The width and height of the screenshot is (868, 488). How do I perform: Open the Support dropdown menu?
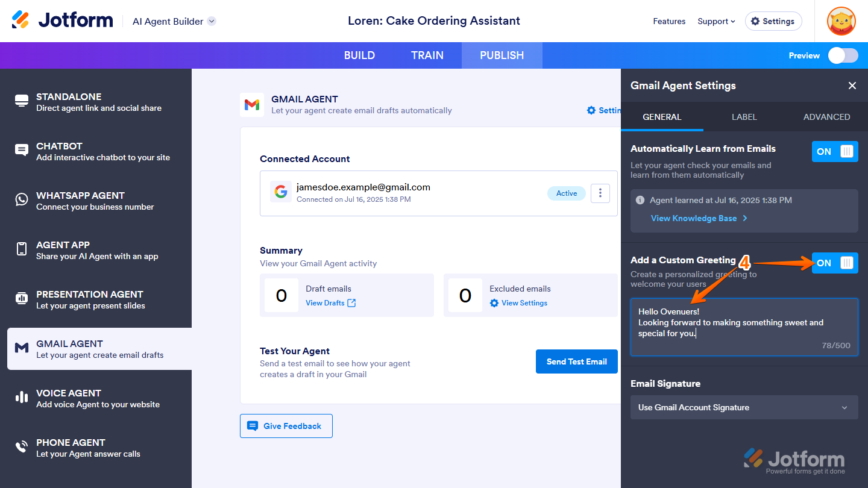(x=716, y=21)
